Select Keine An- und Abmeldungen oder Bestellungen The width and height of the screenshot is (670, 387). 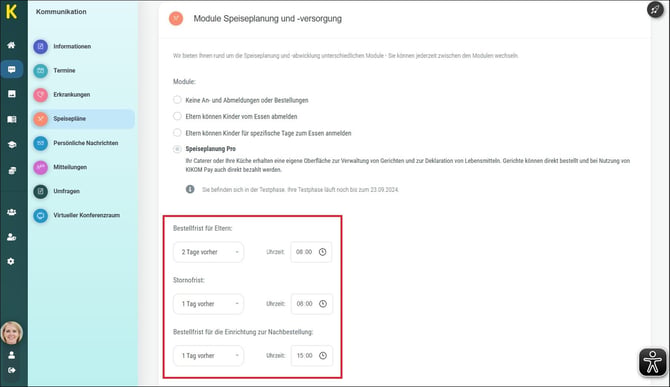pyautogui.click(x=177, y=100)
